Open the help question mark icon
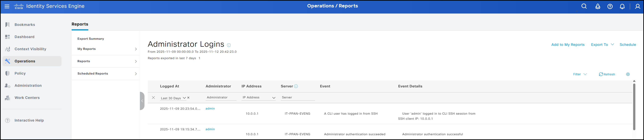644x140 pixels. click(610, 6)
